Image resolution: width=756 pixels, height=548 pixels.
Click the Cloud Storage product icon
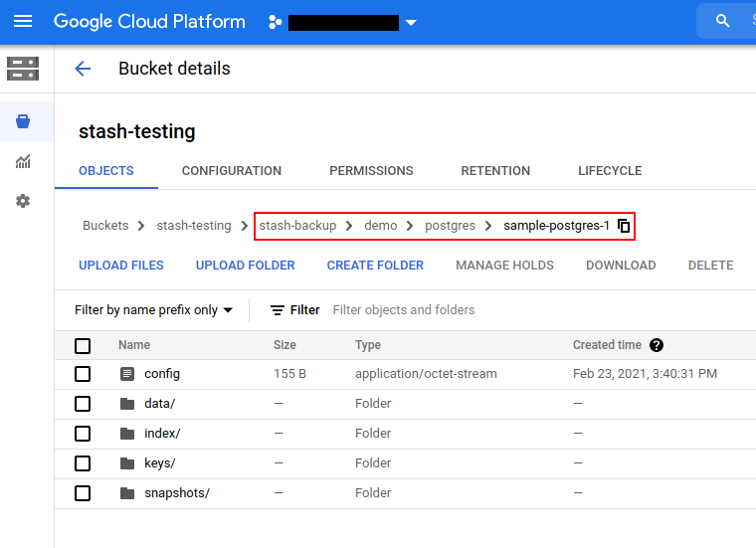click(23, 69)
